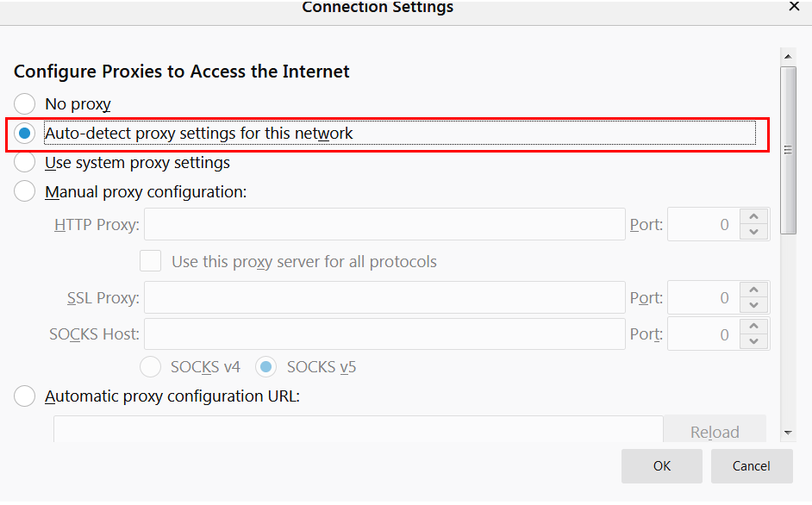Click the SOCKS Host text field
This screenshot has width=812, height=505.
pos(384,334)
